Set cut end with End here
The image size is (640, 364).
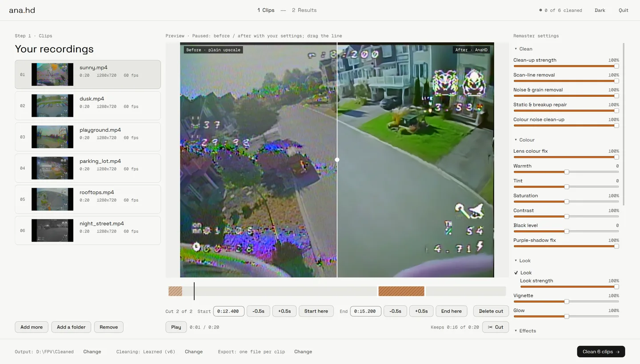(x=452, y=311)
